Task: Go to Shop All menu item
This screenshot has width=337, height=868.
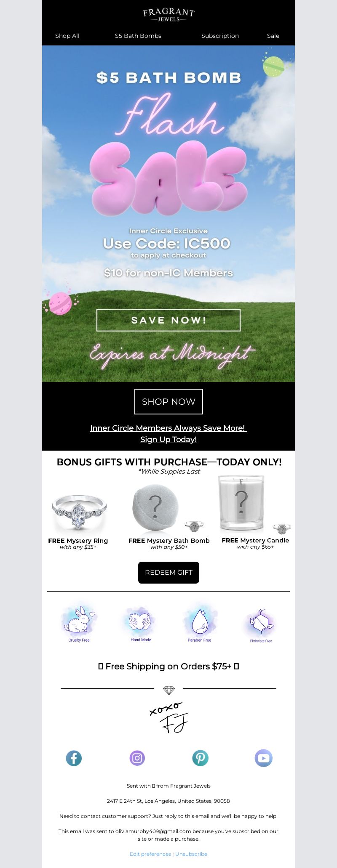Action: 67,36
